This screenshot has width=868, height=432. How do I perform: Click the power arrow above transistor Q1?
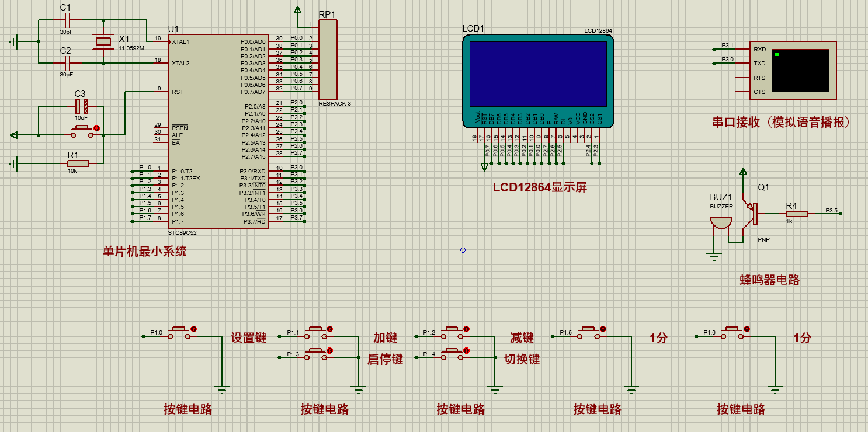pyautogui.click(x=743, y=172)
